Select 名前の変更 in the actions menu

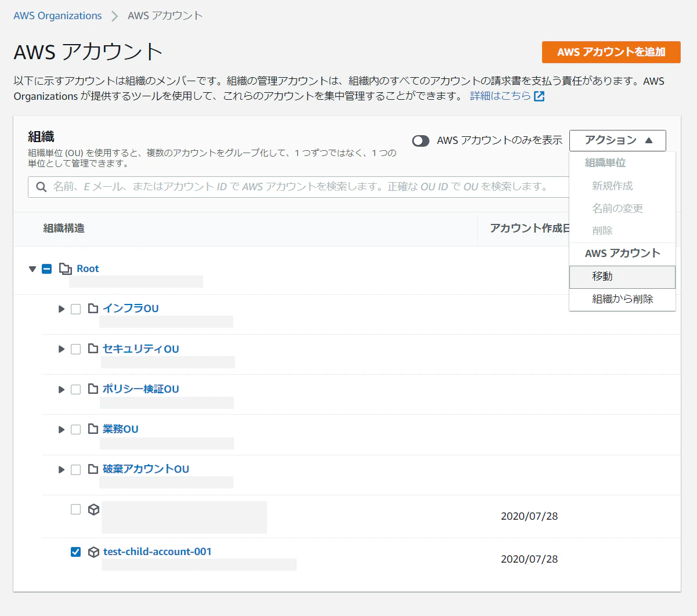[x=617, y=208]
